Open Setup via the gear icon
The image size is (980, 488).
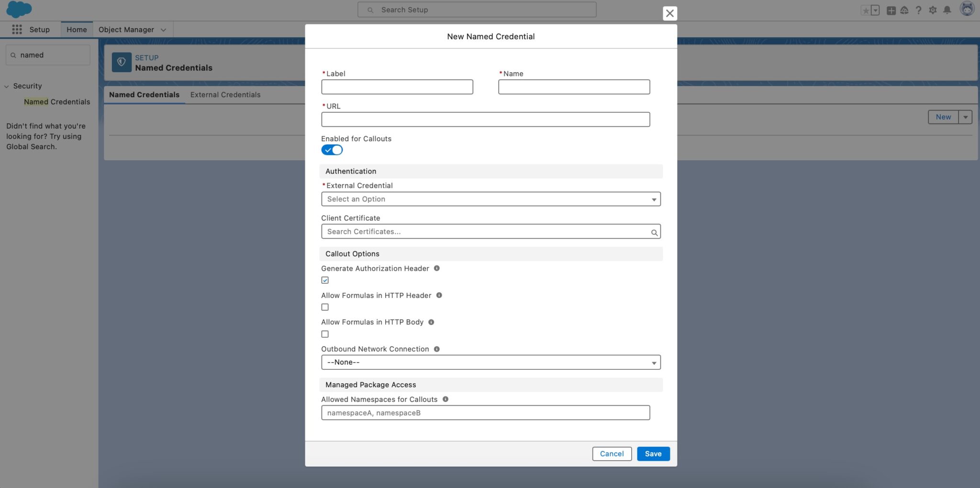pos(932,10)
